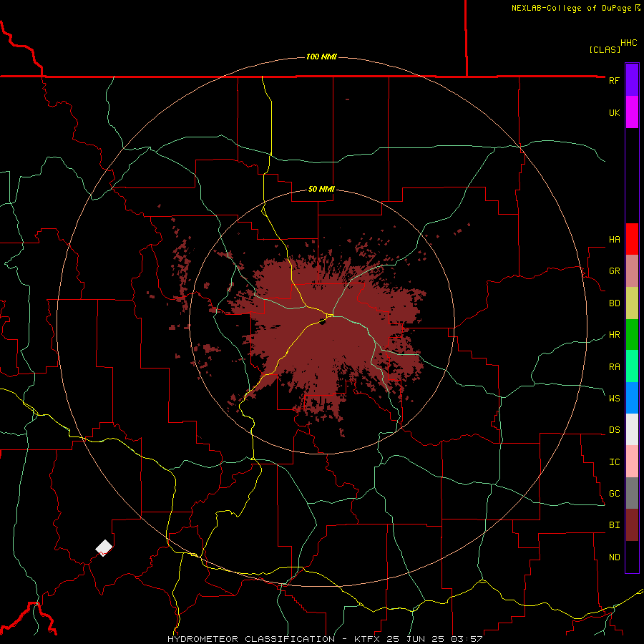The height and width of the screenshot is (644, 644).
Task: Click the BD legend label
Action: [x=614, y=303]
